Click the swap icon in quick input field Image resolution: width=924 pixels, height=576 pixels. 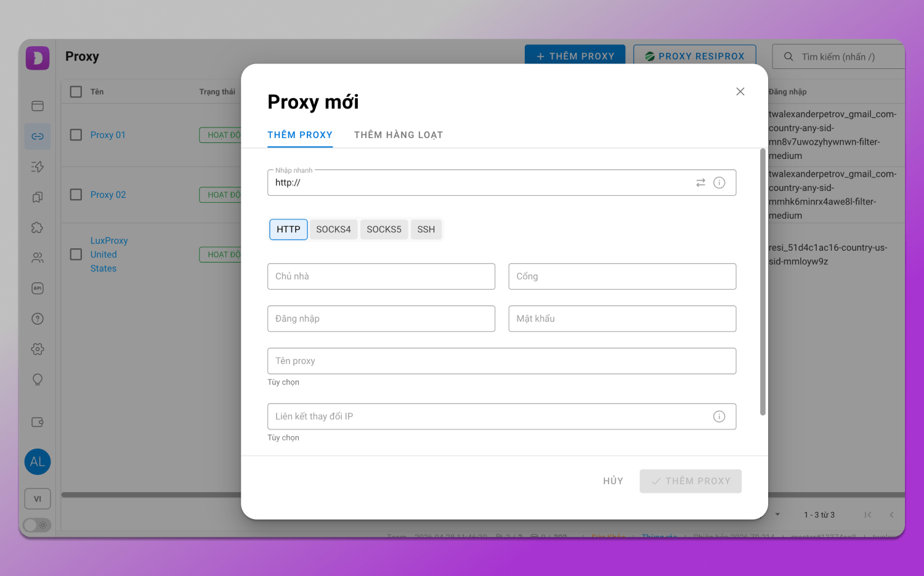(700, 183)
